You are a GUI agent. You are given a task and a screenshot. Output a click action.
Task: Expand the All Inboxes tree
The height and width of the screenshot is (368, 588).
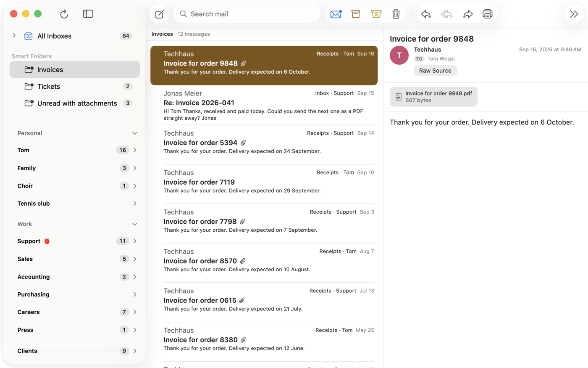click(14, 36)
